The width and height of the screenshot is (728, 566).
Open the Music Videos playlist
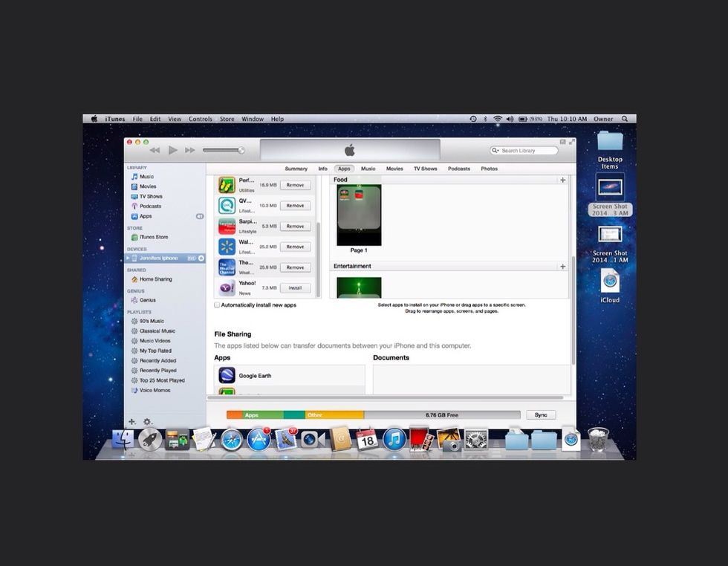(x=155, y=341)
